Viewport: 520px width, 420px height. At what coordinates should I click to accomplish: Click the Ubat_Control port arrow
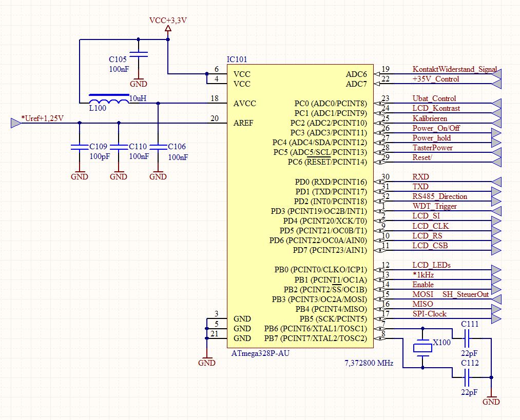[496, 104]
